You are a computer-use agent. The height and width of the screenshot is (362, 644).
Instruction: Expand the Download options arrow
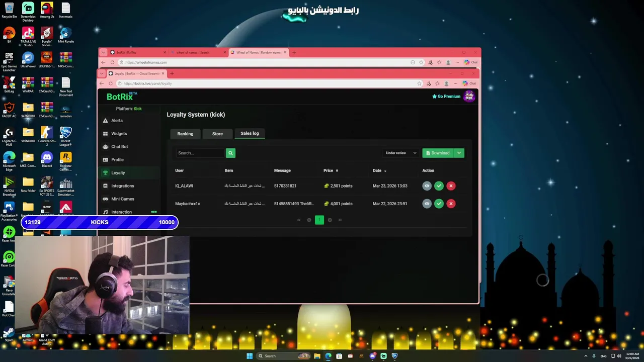coord(459,153)
